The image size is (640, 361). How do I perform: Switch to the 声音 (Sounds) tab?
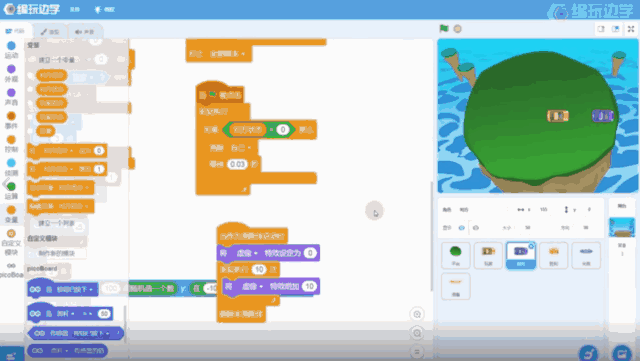(84, 31)
